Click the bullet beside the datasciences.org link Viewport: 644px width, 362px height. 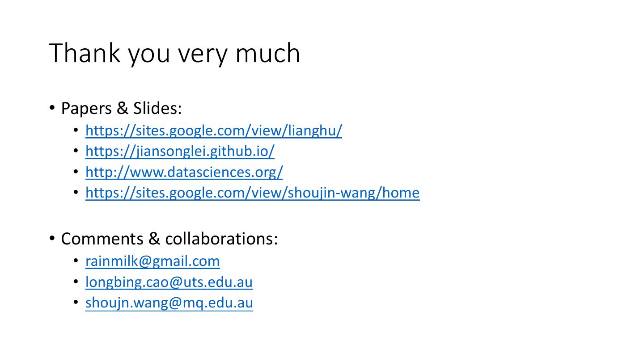(x=76, y=172)
